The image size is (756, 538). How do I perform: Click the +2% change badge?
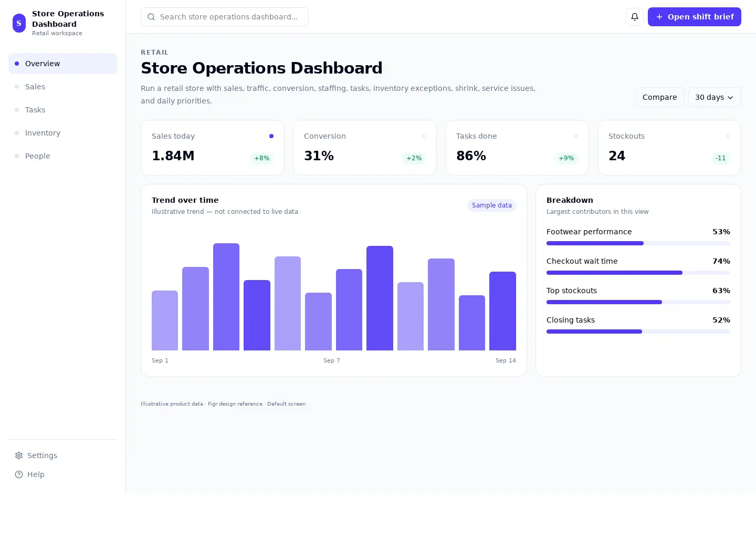click(x=414, y=158)
